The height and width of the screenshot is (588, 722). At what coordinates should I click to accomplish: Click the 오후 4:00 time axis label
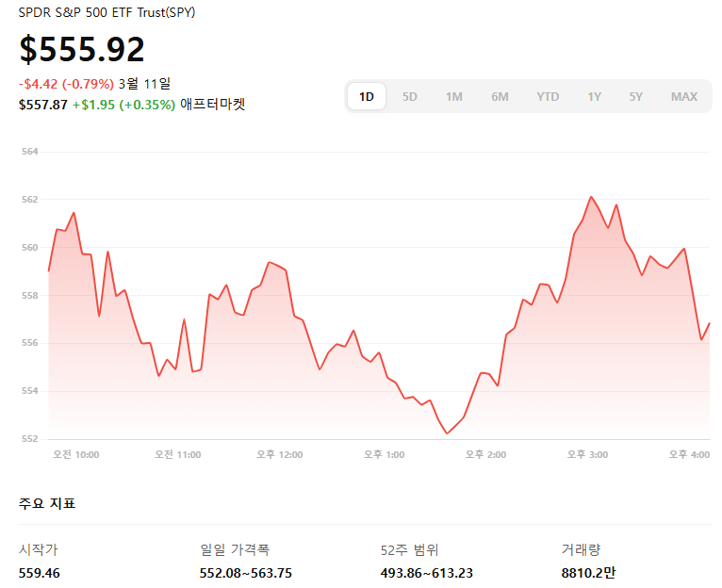(x=689, y=454)
